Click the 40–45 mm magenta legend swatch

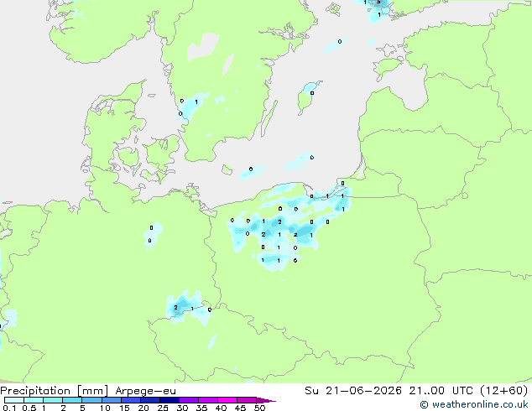pyautogui.click(x=227, y=400)
